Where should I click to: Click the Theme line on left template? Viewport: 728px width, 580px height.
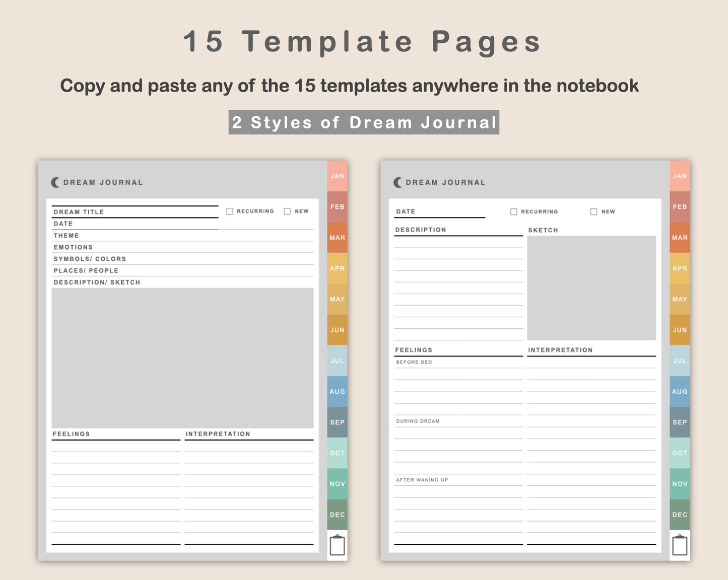182,236
